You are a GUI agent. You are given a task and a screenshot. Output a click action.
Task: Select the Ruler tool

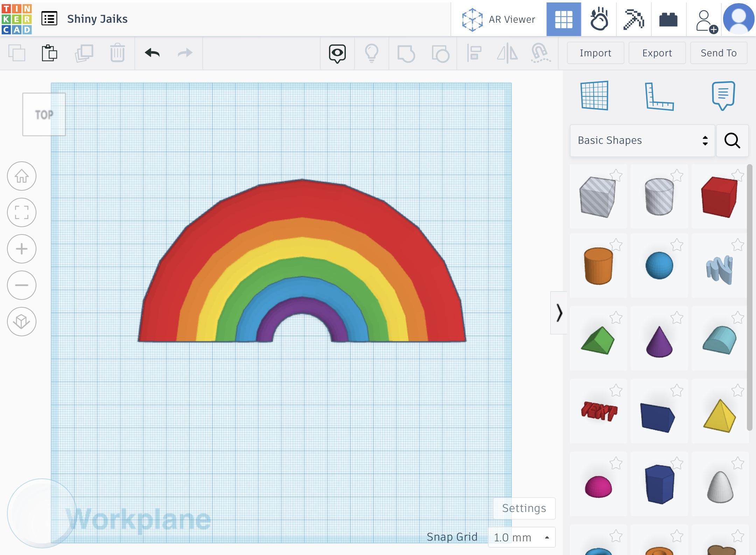click(659, 96)
